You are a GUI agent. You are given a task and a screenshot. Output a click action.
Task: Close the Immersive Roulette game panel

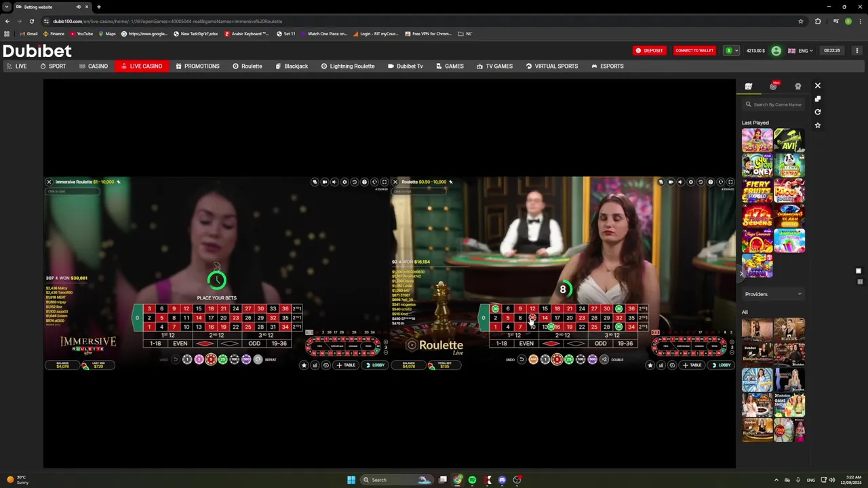(49, 182)
